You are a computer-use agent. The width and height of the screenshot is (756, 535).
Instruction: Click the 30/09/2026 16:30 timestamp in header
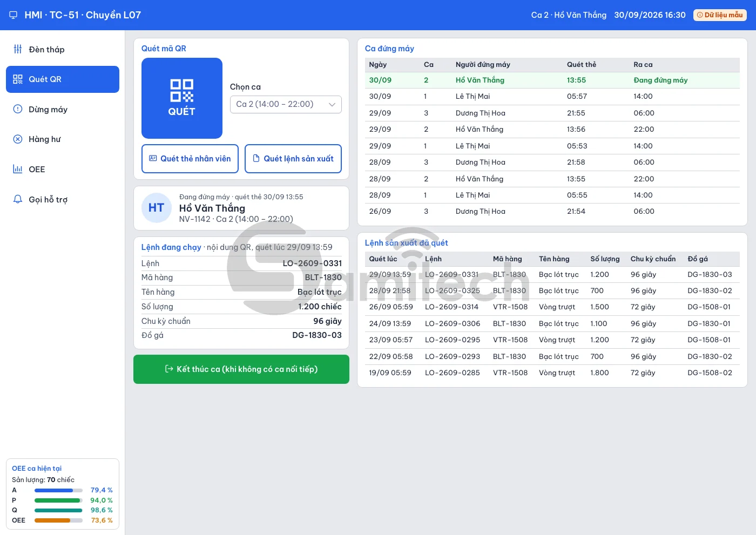650,15
